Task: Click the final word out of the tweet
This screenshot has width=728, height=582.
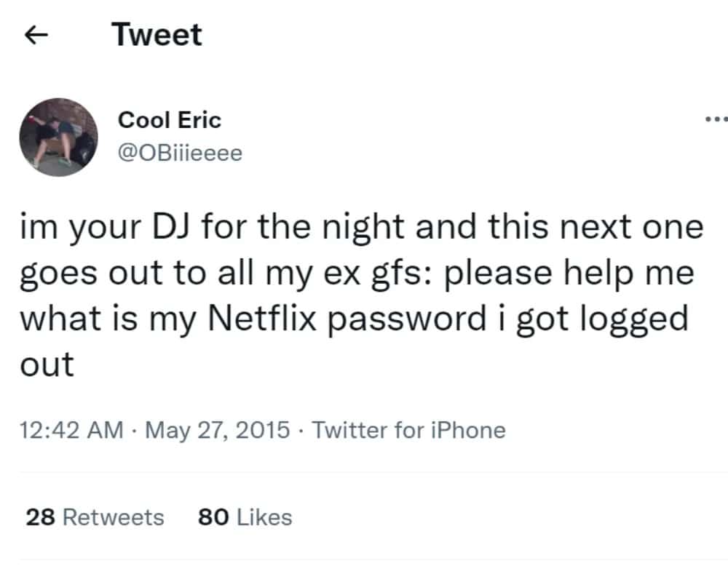Action: (x=46, y=364)
